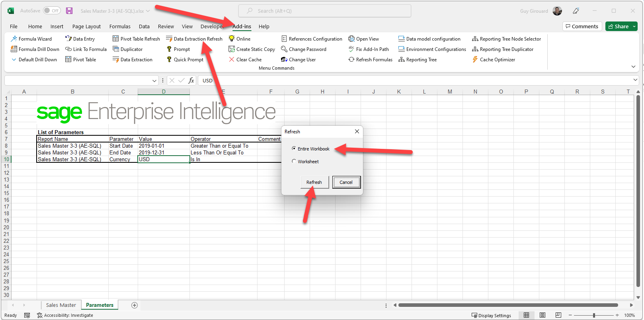Expand the Name Box dropdown
The image size is (644, 320).
point(154,81)
